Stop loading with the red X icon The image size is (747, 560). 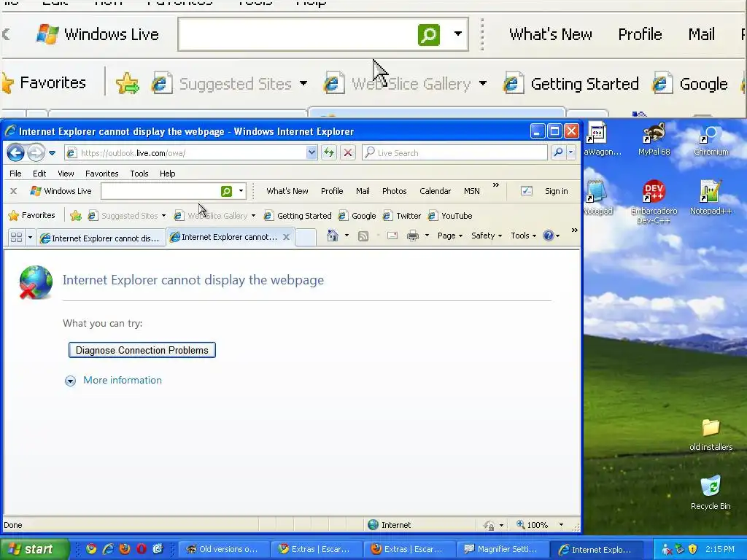(x=348, y=153)
